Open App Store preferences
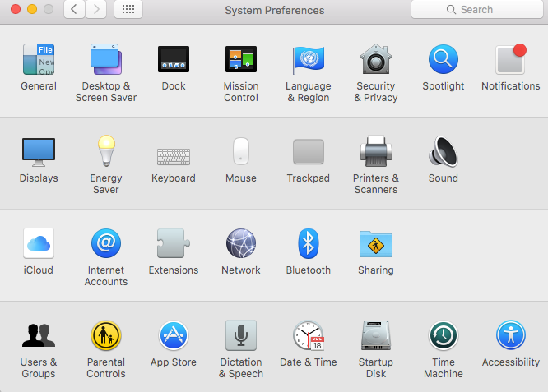 point(174,335)
